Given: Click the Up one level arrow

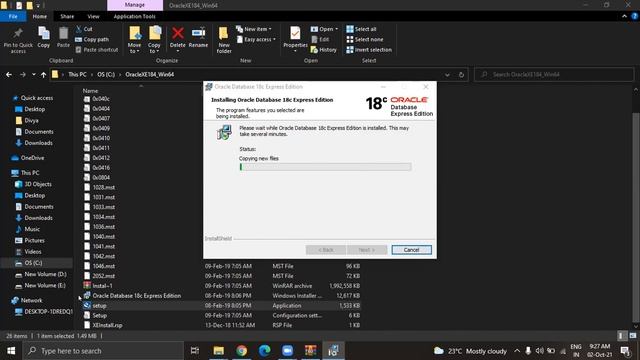Looking at the screenshot, I should (x=43, y=75).
